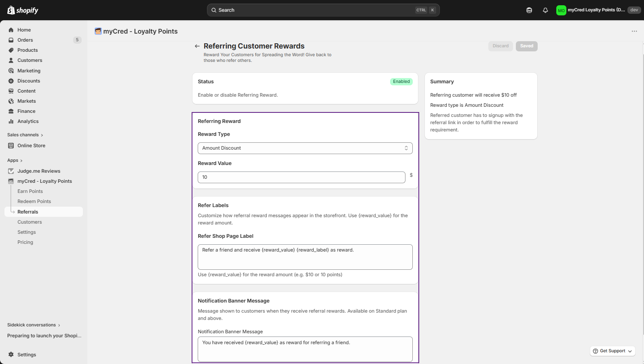644x364 pixels.
Task: Click the Discard button
Action: (500, 46)
